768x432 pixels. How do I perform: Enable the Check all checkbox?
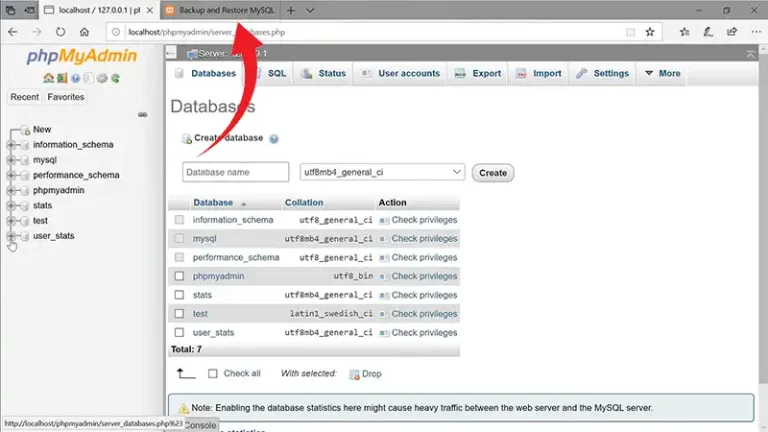[212, 373]
